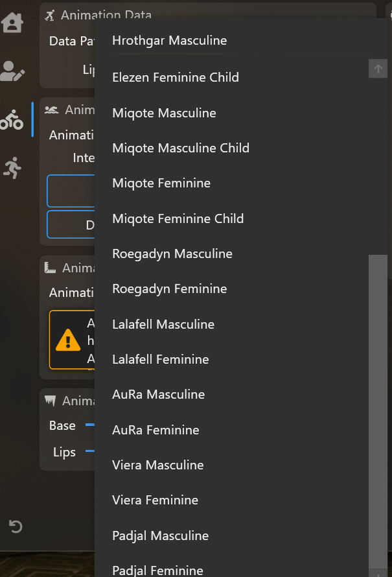Image resolution: width=392 pixels, height=577 pixels.
Task: Choose Viera Masculine option
Action: [x=157, y=465]
